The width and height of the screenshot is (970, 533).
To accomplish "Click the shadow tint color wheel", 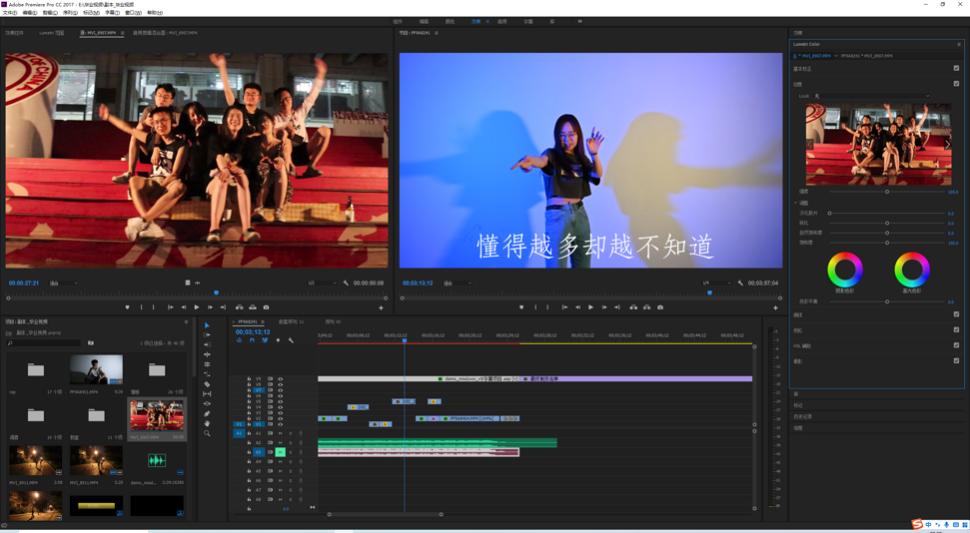I will [845, 270].
